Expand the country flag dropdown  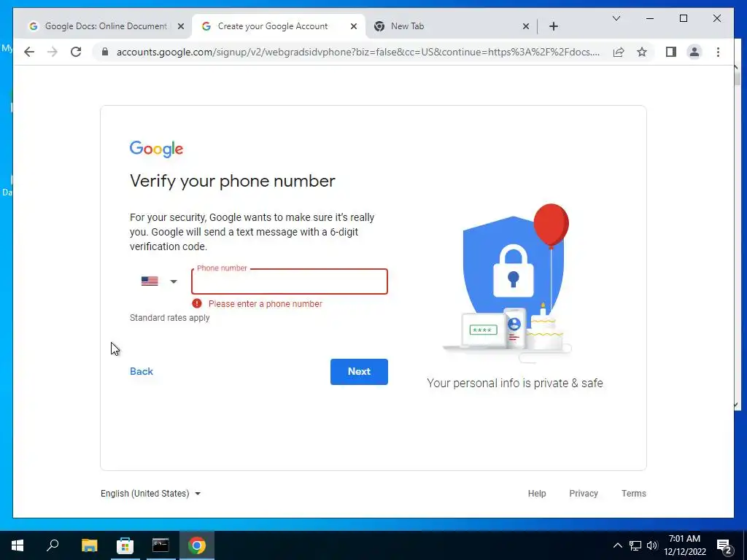pos(159,281)
